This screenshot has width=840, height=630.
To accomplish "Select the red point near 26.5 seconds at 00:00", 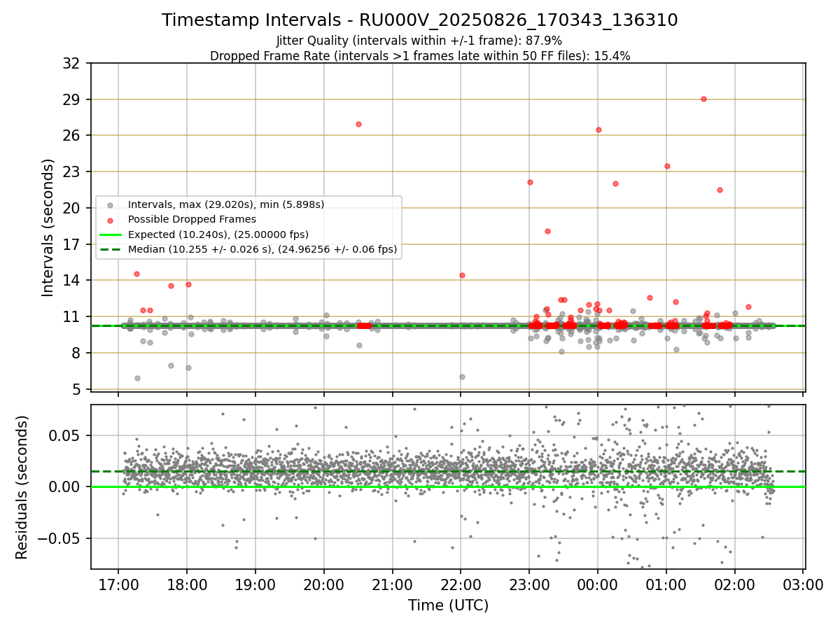I will pos(598,129).
